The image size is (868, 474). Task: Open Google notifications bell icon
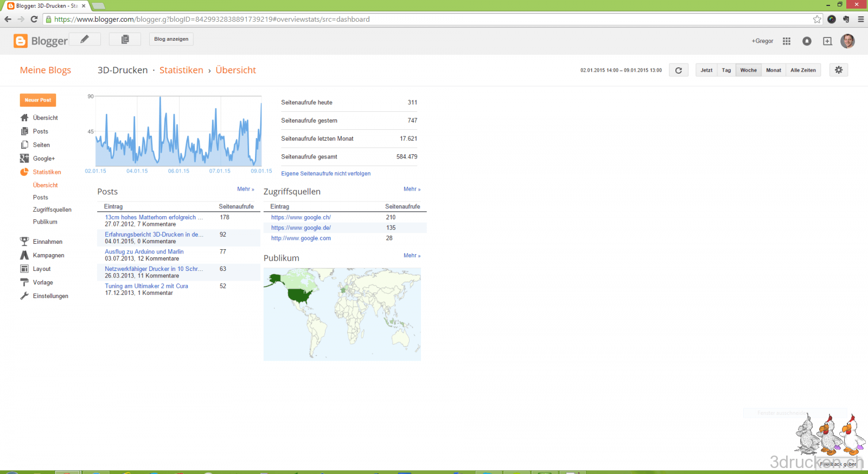coord(807,41)
